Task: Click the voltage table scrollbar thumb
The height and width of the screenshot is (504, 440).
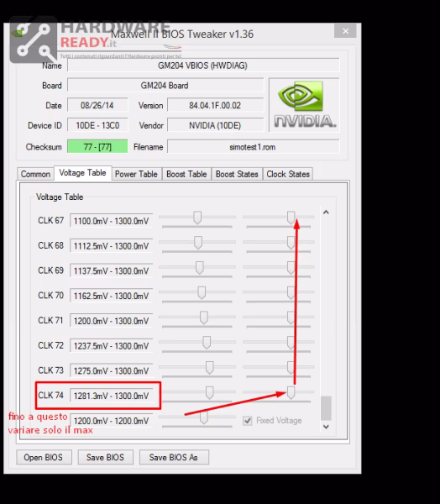Action: [x=326, y=408]
